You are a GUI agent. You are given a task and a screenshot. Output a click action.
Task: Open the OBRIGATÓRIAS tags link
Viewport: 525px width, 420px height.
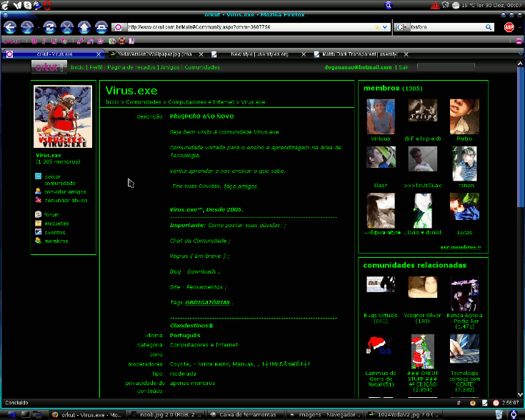click(208, 302)
